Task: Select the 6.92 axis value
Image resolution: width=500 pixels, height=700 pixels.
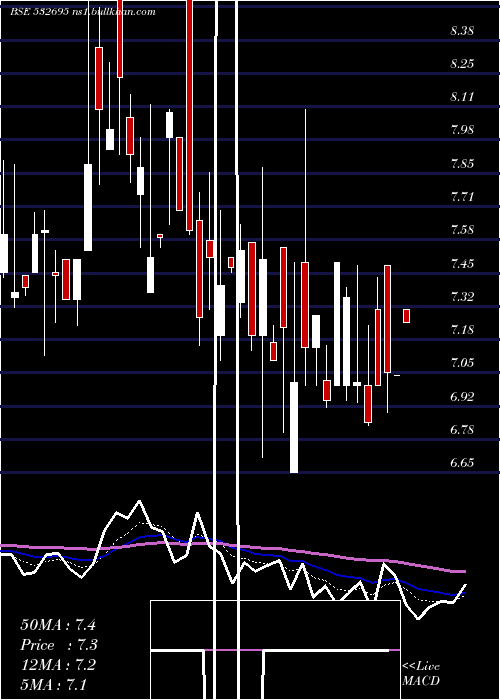Action: click(462, 396)
